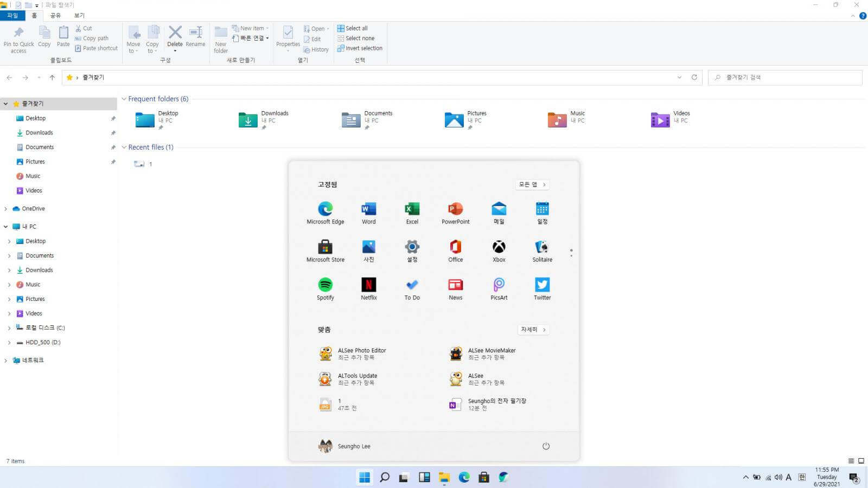Collapse the Frequent folders section
The image size is (868, 488).
[124, 99]
